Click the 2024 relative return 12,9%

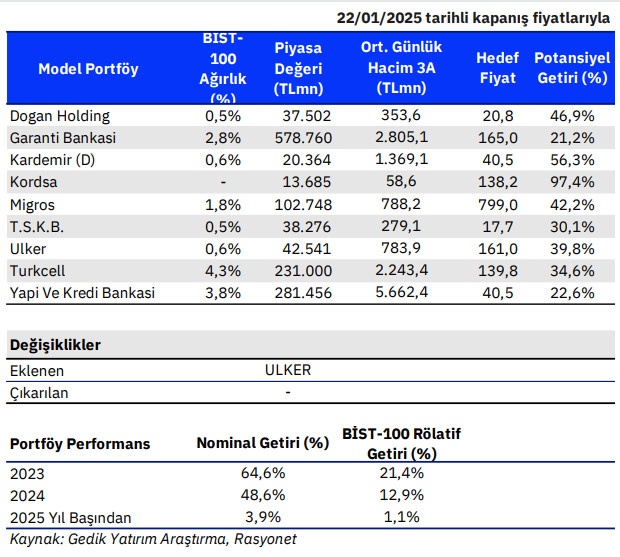(x=403, y=495)
